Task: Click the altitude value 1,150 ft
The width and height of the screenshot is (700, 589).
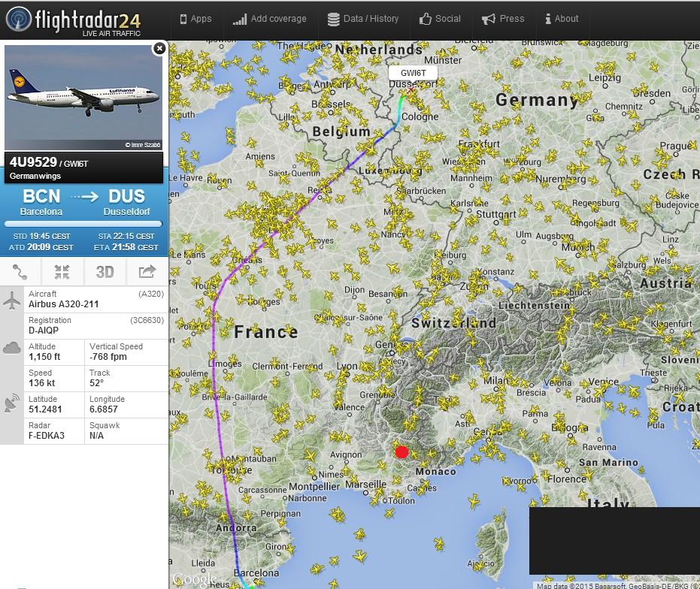Action: tap(44, 357)
